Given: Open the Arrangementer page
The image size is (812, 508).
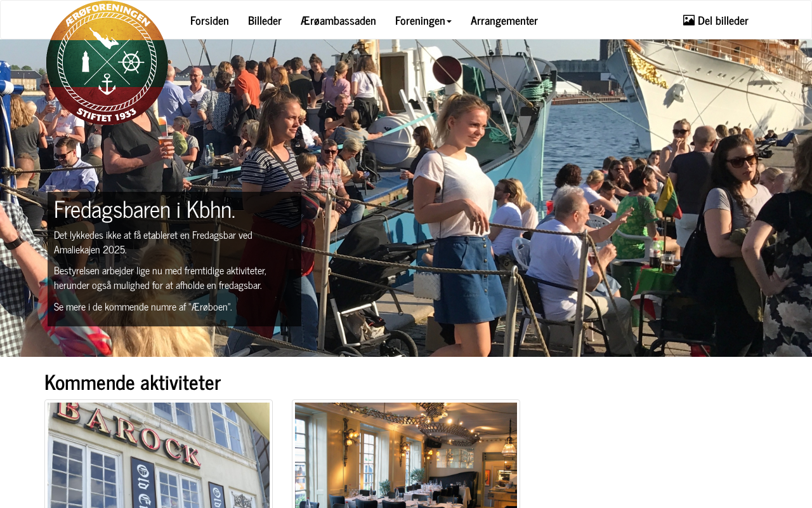Looking at the screenshot, I should (x=504, y=20).
